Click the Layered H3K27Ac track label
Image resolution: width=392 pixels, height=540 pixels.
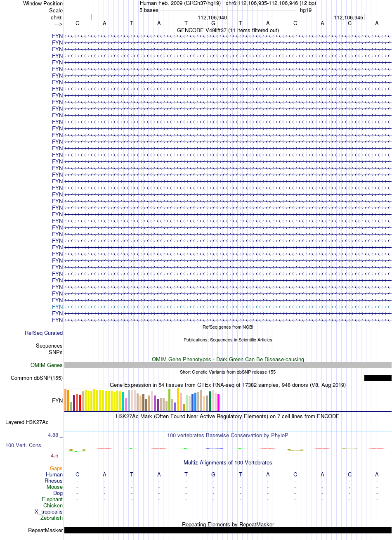tap(27, 422)
